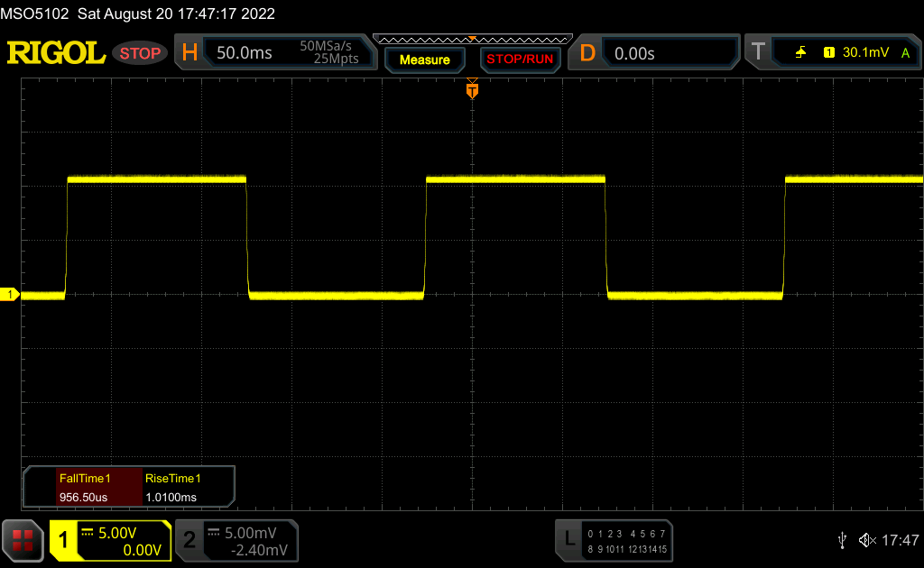Click the orange T trigger position marker
The image size is (924, 568).
click(x=472, y=89)
